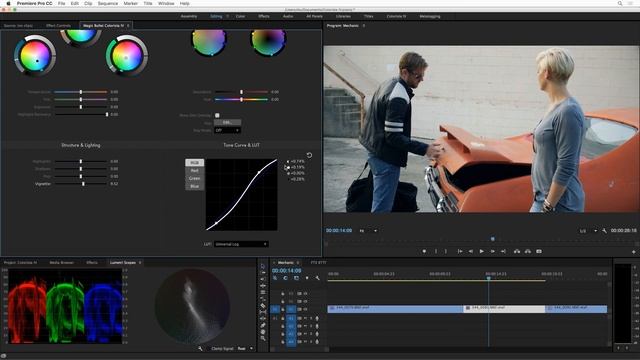Viewport: 640px width, 360px height.
Task: Open the Key Mode Off dropdown
Action: tap(227, 130)
